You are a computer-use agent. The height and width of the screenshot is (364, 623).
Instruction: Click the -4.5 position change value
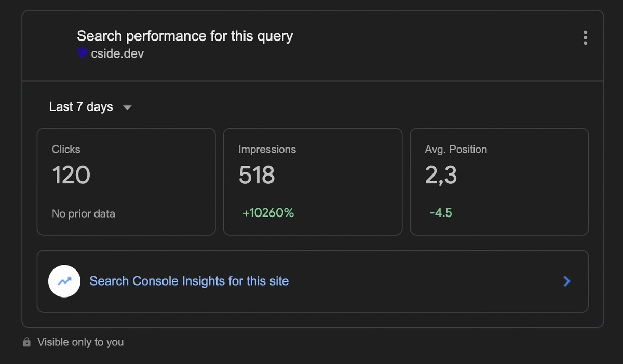[x=440, y=212]
